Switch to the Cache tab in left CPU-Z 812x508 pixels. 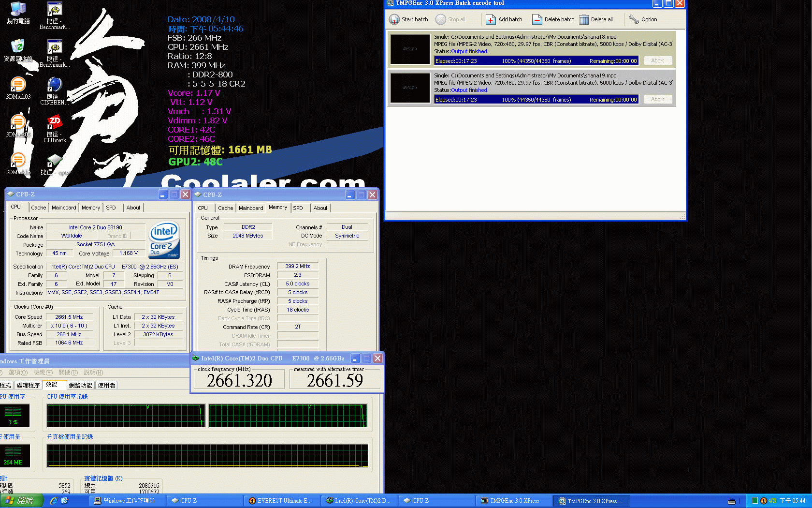(x=39, y=208)
